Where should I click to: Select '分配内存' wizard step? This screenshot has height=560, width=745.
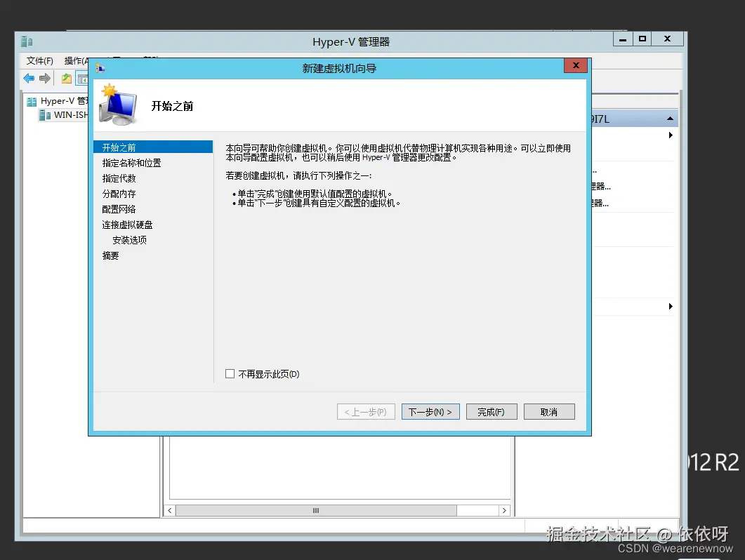pos(119,194)
